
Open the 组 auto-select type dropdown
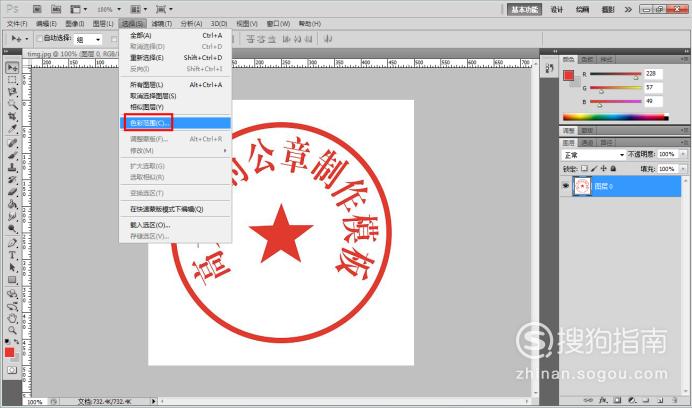point(88,40)
